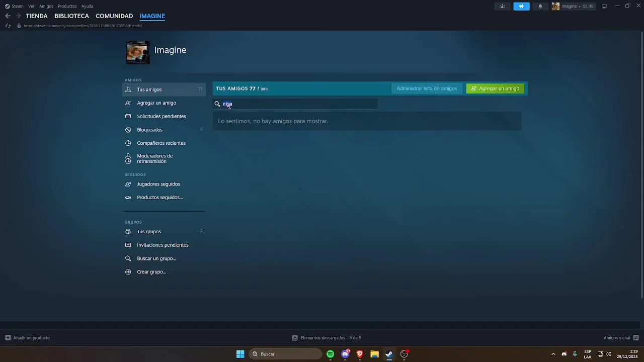Image resolution: width=644 pixels, height=362 pixels.
Task: Open Discord from the taskbar
Action: [x=345, y=354]
